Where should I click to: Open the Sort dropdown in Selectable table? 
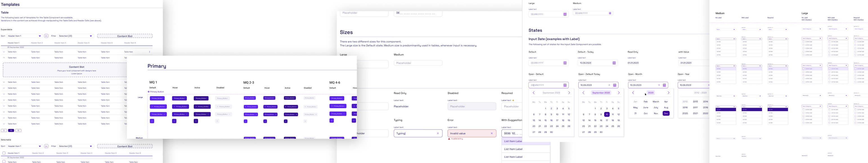point(24,146)
